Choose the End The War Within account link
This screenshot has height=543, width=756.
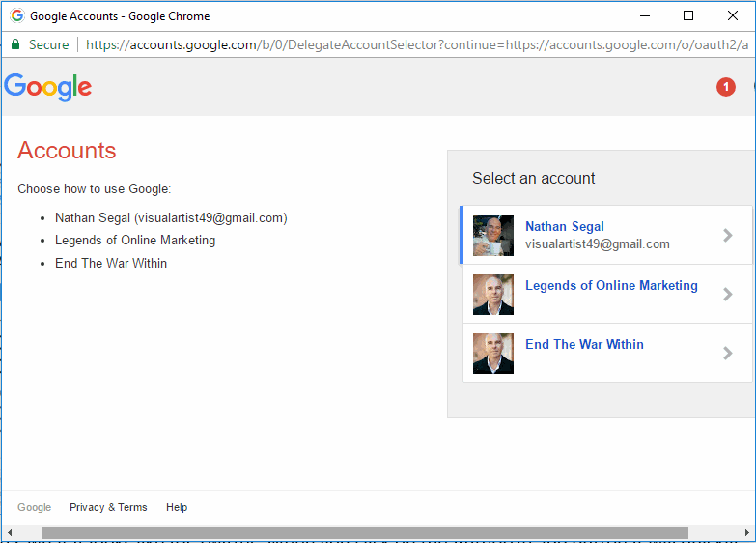point(584,344)
